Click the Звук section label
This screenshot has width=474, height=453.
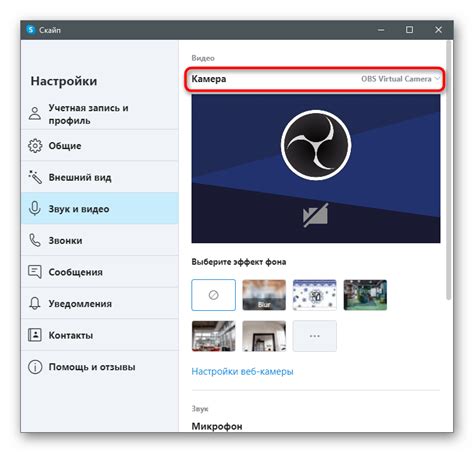point(200,409)
